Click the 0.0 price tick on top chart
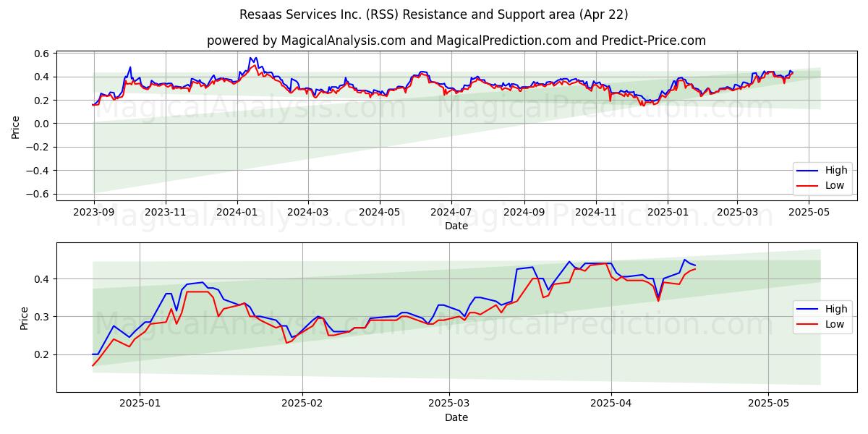 42,124
